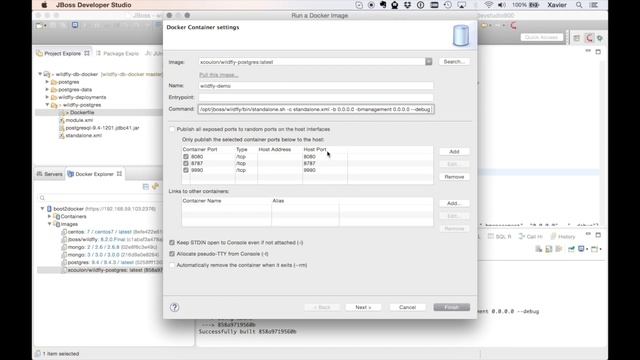Click red JBoss icon in main toolbar
This screenshot has height=360, width=640.
(514, 26)
